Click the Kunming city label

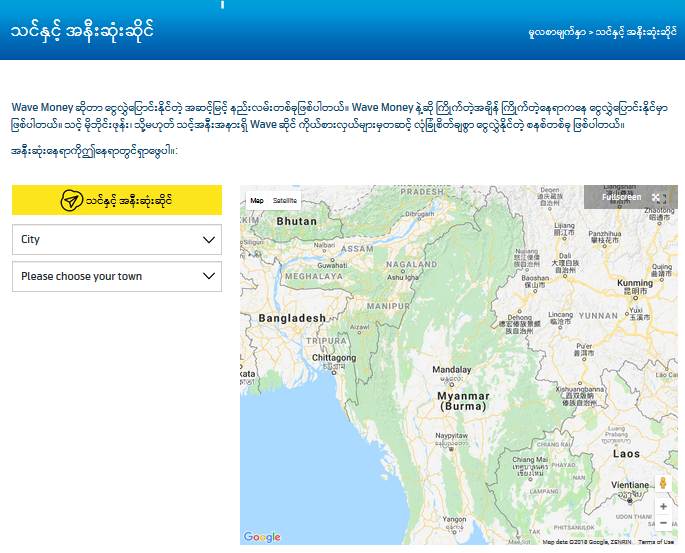tap(635, 283)
